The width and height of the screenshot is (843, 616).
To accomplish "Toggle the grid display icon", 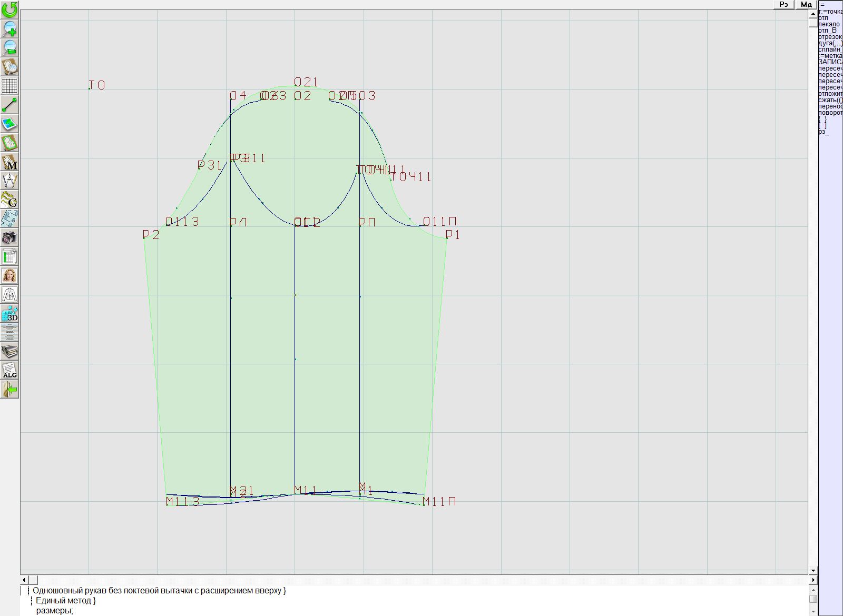I will (x=9, y=85).
